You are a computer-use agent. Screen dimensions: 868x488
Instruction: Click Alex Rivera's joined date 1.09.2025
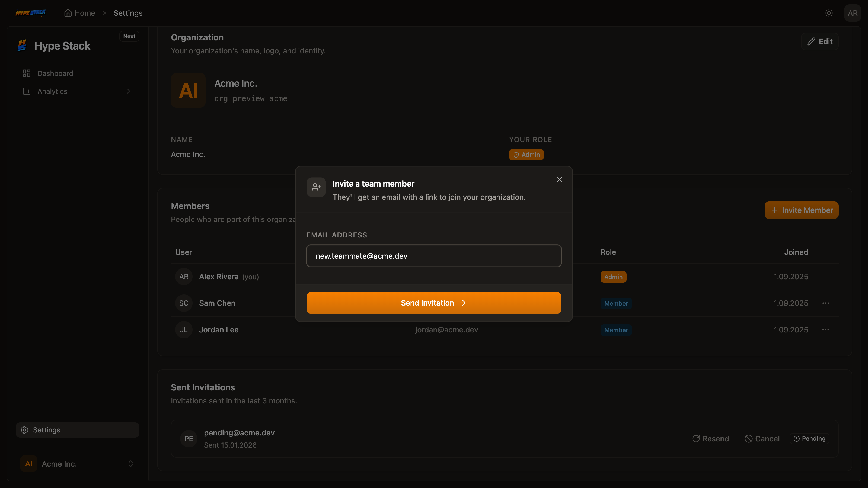(791, 276)
